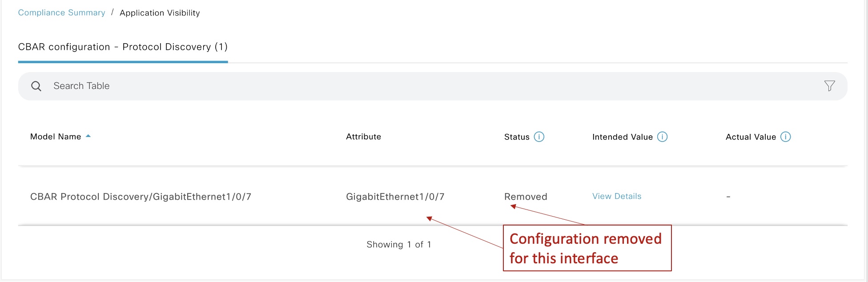Click the Actual Value info icon
The width and height of the screenshot is (868, 282).
coord(785,137)
